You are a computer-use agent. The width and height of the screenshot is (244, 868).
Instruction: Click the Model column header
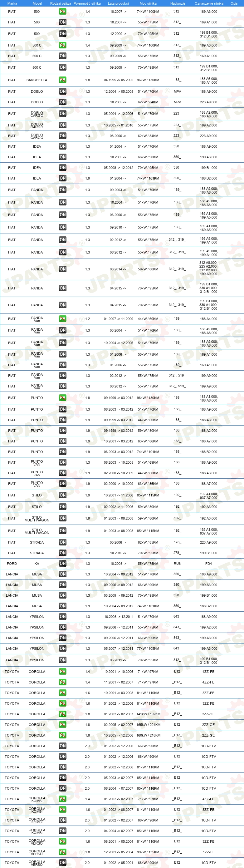coord(37,3)
